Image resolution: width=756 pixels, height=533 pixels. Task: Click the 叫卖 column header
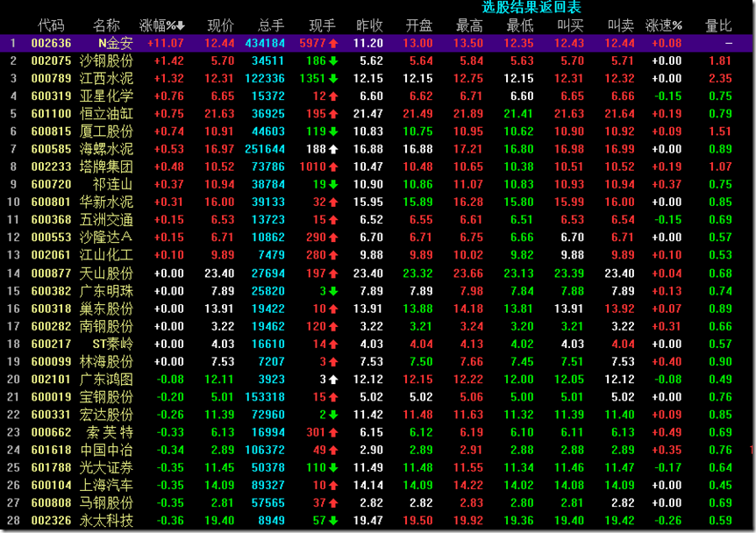pos(621,25)
